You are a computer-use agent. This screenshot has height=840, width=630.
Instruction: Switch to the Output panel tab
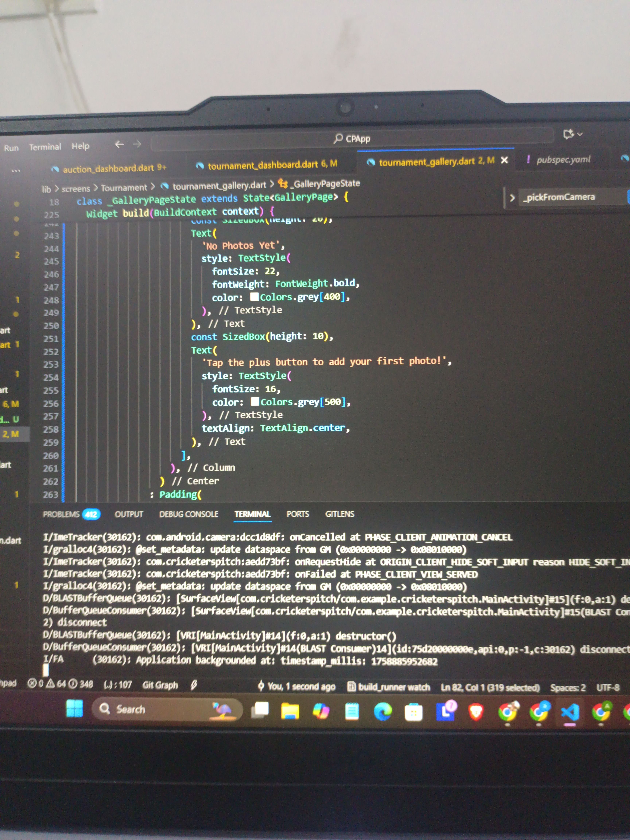(x=129, y=514)
